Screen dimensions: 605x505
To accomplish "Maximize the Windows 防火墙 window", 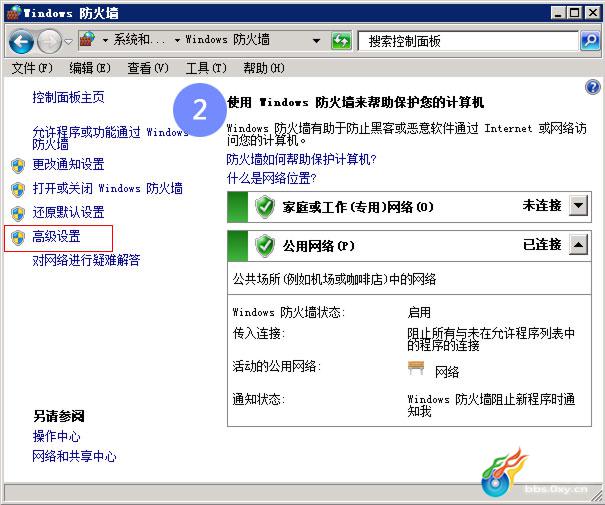I will coord(574,13).
